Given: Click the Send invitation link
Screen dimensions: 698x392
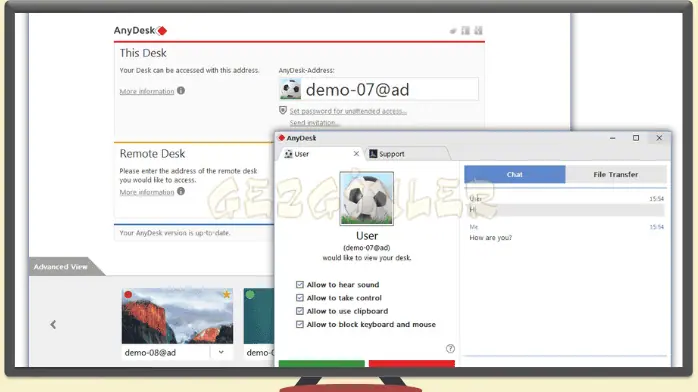Looking at the screenshot, I should [314, 122].
